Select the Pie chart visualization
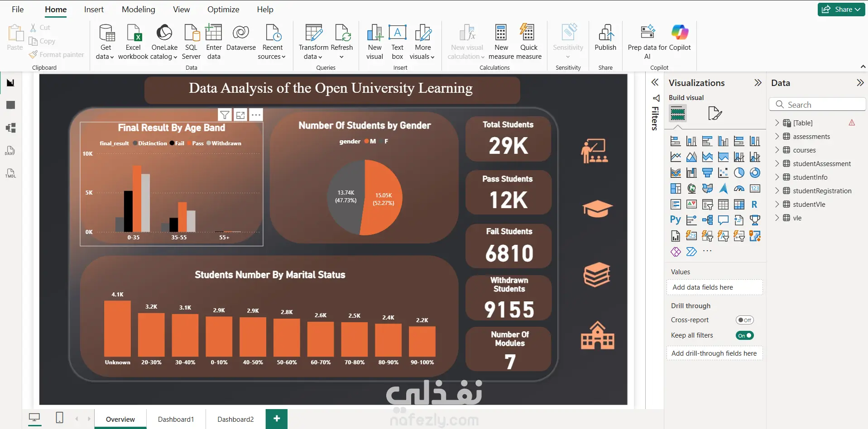 [739, 173]
